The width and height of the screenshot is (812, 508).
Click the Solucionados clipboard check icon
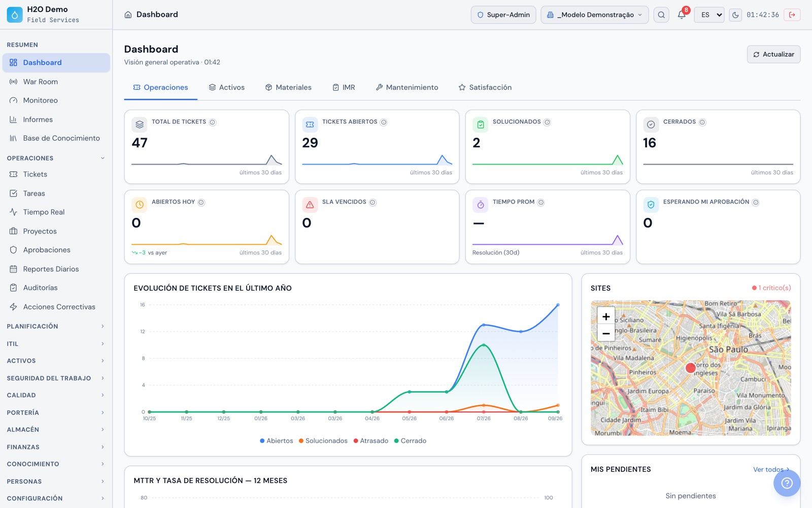pyautogui.click(x=481, y=124)
